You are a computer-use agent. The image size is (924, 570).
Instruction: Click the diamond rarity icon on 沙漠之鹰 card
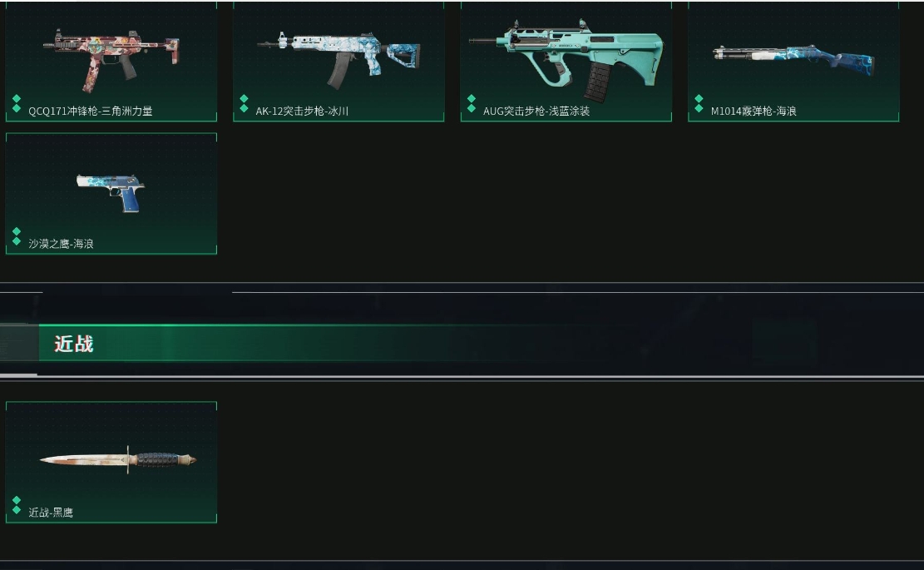[17, 236]
